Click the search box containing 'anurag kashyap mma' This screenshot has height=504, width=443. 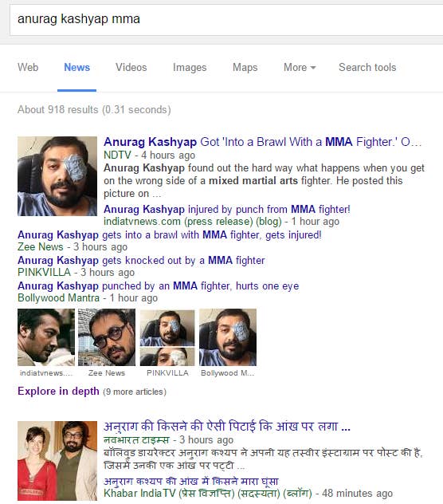coord(226,19)
